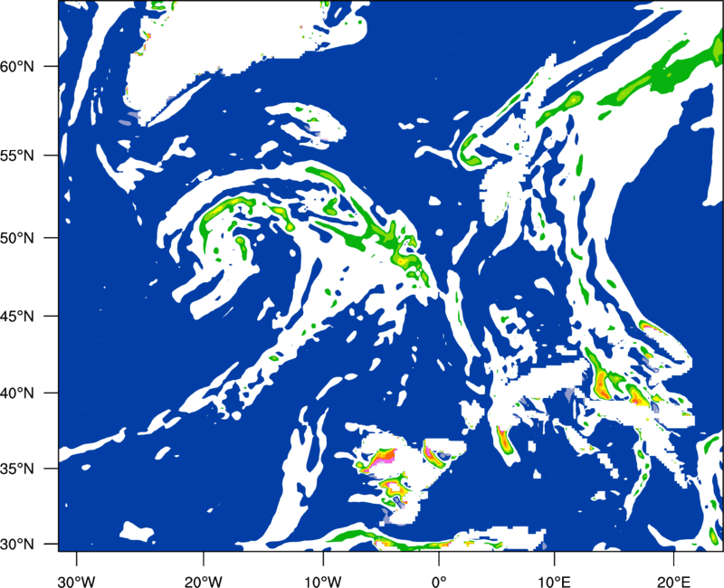Click the 30°W longitude label

tap(76, 582)
